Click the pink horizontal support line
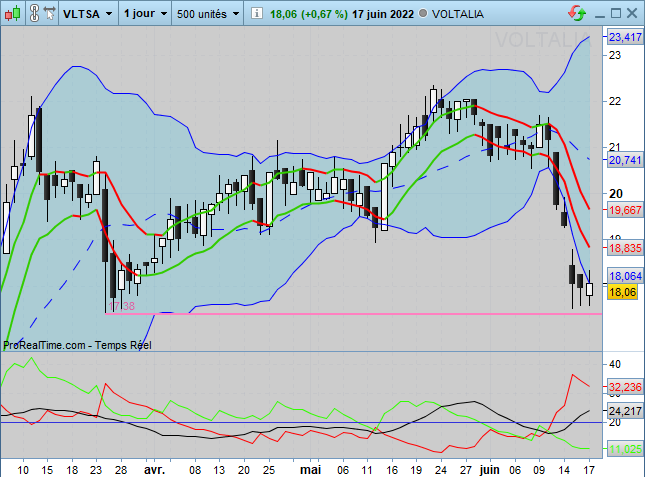This screenshot has width=645, height=477. pyautogui.click(x=354, y=314)
